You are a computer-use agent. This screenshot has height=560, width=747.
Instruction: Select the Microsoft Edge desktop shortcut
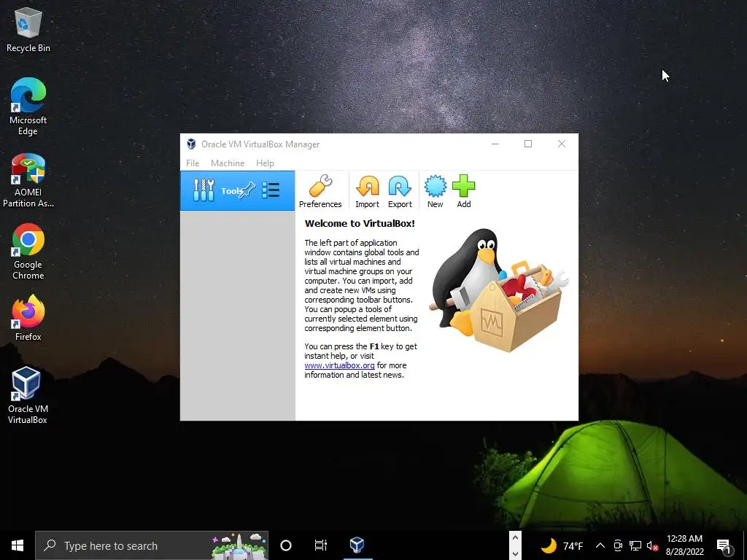28,106
